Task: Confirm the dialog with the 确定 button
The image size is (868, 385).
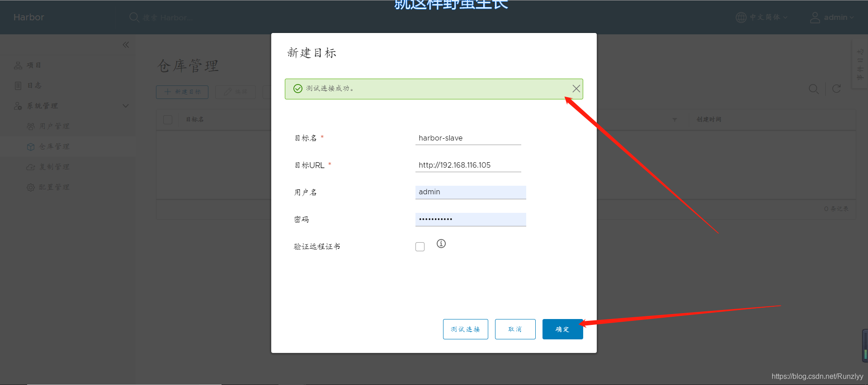Action: click(x=563, y=329)
